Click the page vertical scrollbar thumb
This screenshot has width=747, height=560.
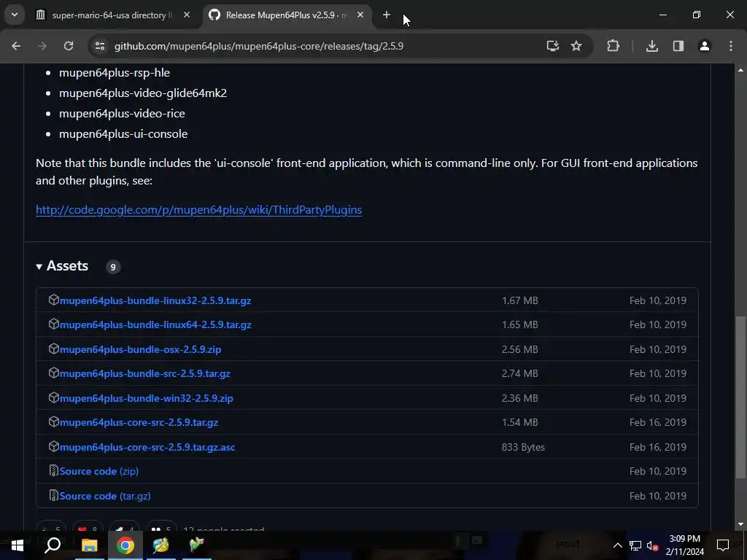(x=740, y=397)
